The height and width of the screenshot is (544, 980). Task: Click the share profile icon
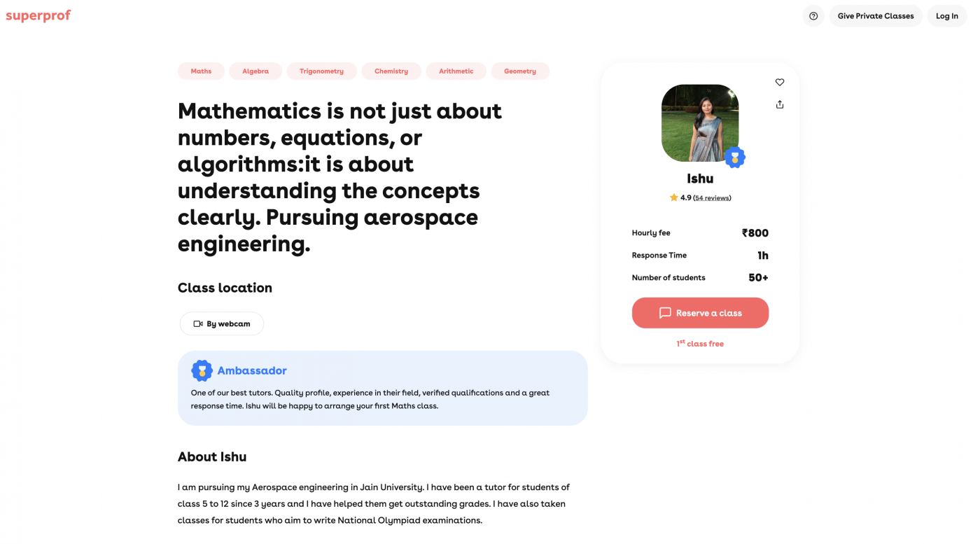point(780,104)
